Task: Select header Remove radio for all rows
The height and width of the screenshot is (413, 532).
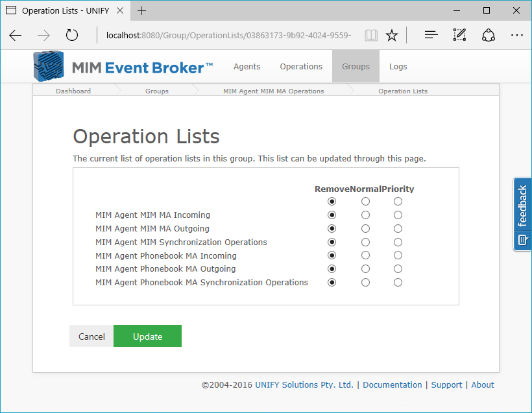Action: pyautogui.click(x=332, y=202)
